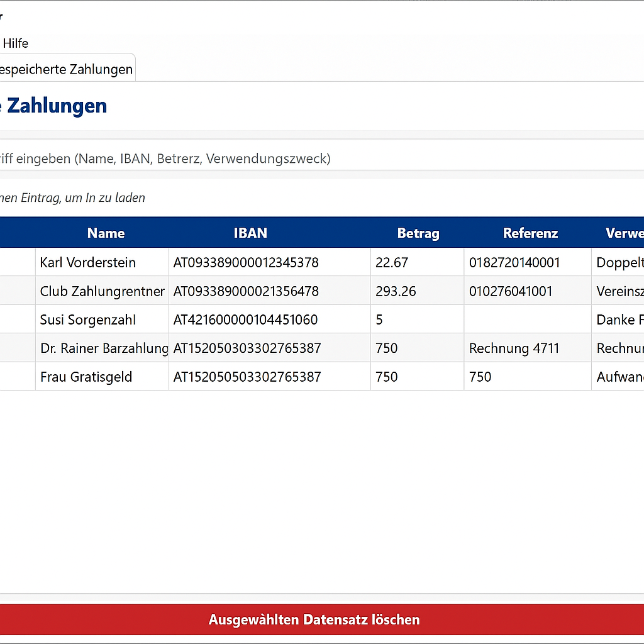This screenshot has height=644, width=644.
Task: Click the Betrag column header
Action: coord(418,233)
